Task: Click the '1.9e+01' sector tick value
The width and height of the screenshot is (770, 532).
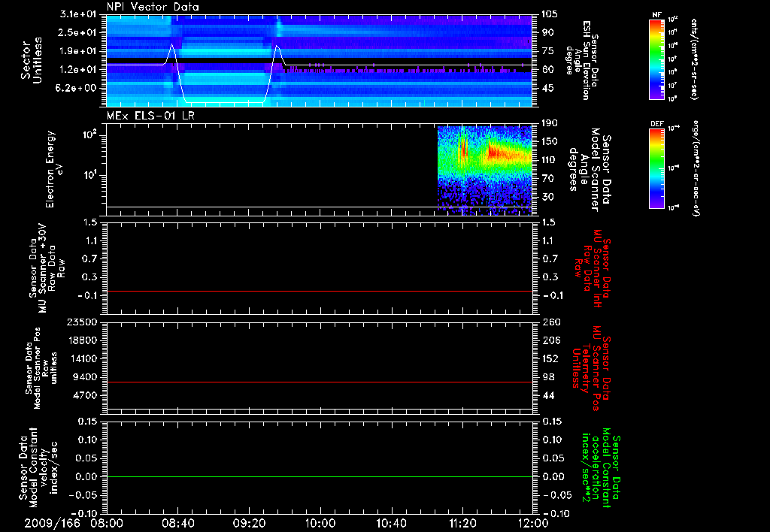Action: click(79, 51)
